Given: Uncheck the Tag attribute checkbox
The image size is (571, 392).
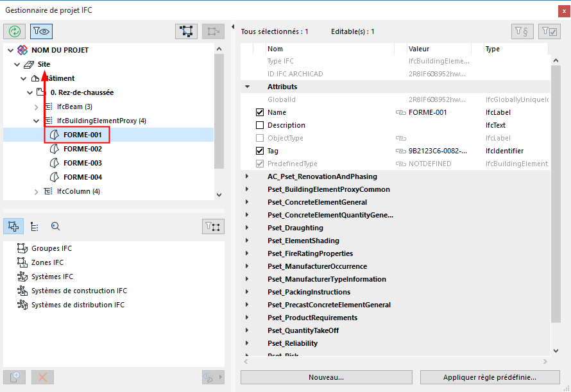Looking at the screenshot, I should coord(260,151).
